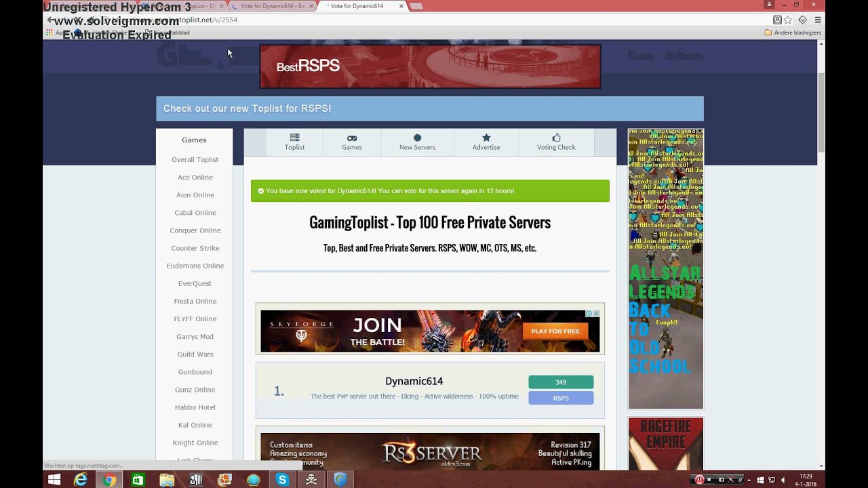Select Counter Strike in the games list

coord(195,248)
